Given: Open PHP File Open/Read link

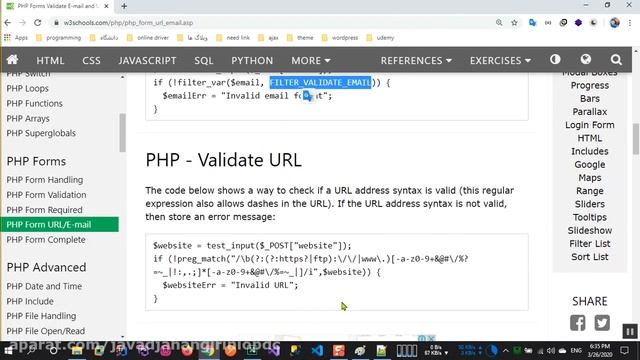Looking at the screenshot, I should click(x=45, y=331).
